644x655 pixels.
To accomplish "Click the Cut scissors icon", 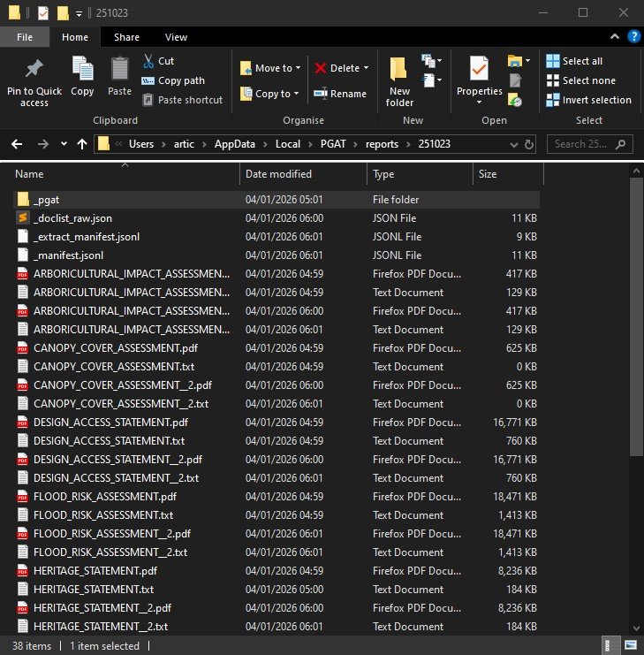I will 148,61.
